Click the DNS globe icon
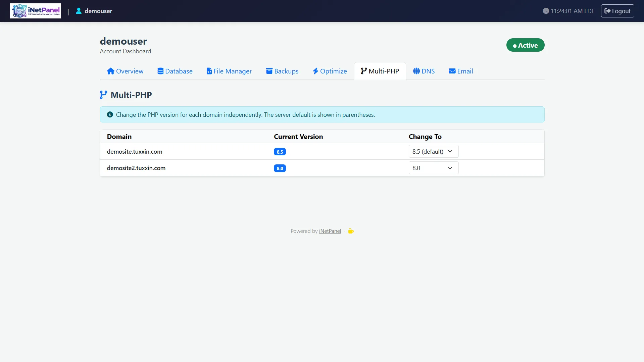644x362 pixels. pos(416,71)
